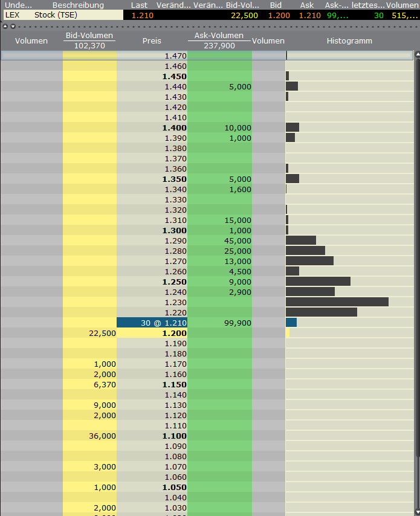Click the scrollbar up arrow beside Histogramm
420x516 pixels.
(417, 55)
